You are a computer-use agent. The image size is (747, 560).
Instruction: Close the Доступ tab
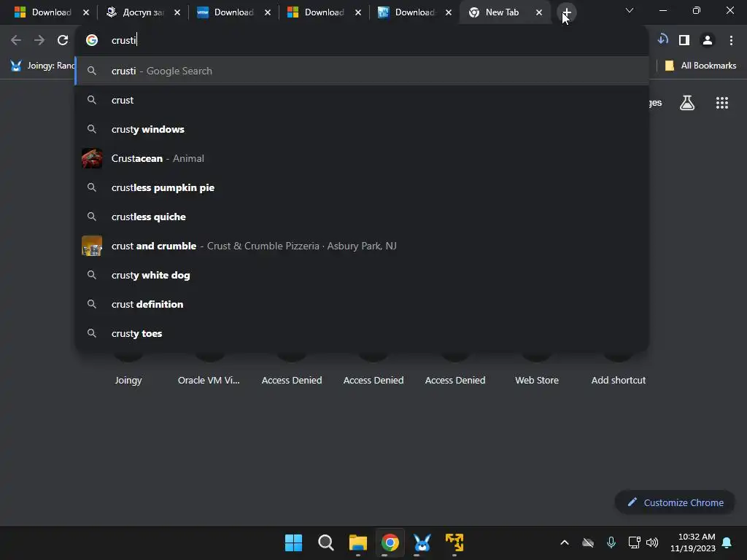[x=177, y=12]
